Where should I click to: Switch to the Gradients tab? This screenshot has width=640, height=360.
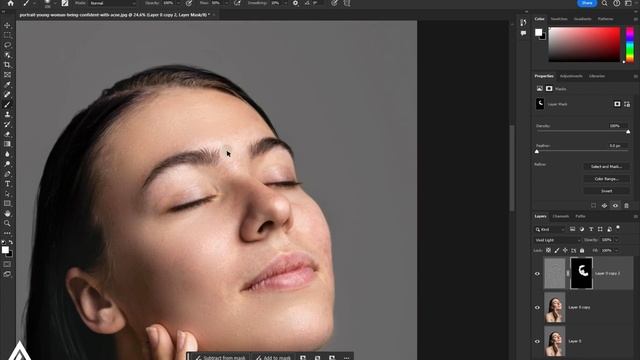[x=582, y=19]
